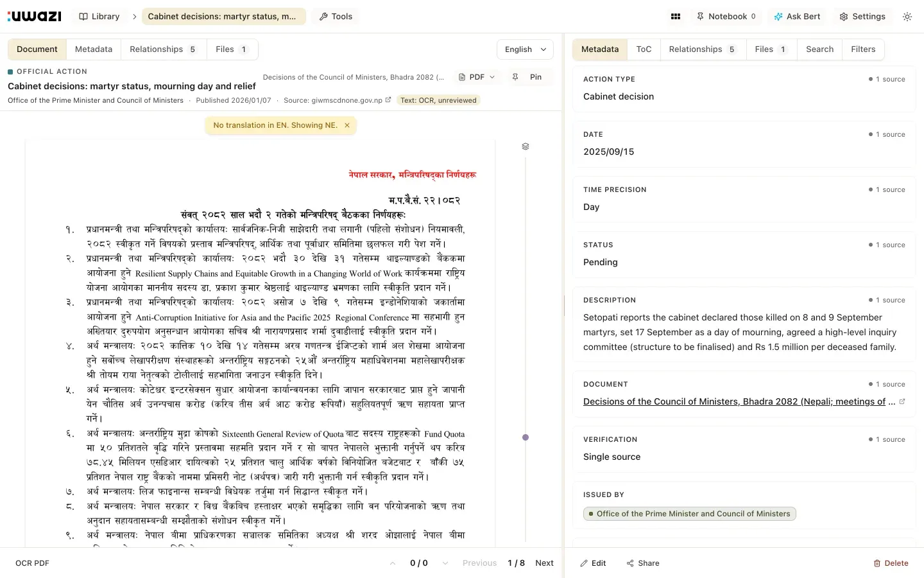Open Settings via the gear icon
The height and width of the screenshot is (578, 924).
[862, 17]
